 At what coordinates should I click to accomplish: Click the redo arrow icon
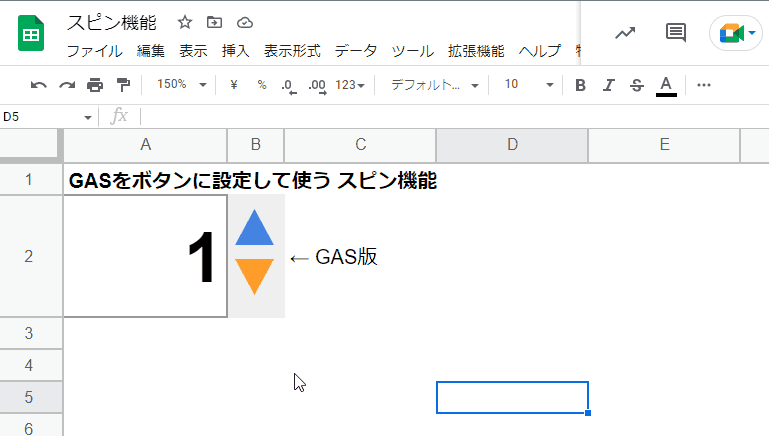[x=67, y=85]
